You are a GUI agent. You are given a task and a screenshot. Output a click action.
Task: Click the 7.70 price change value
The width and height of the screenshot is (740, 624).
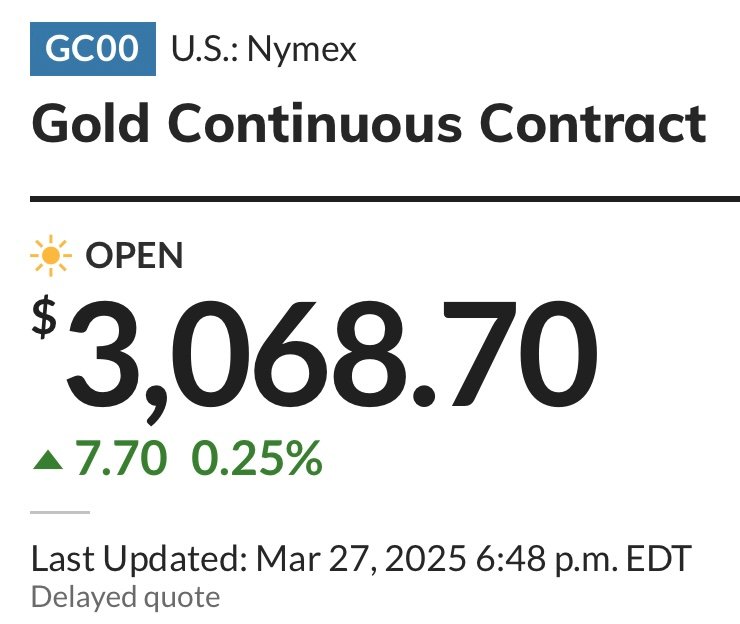pyautogui.click(x=122, y=457)
